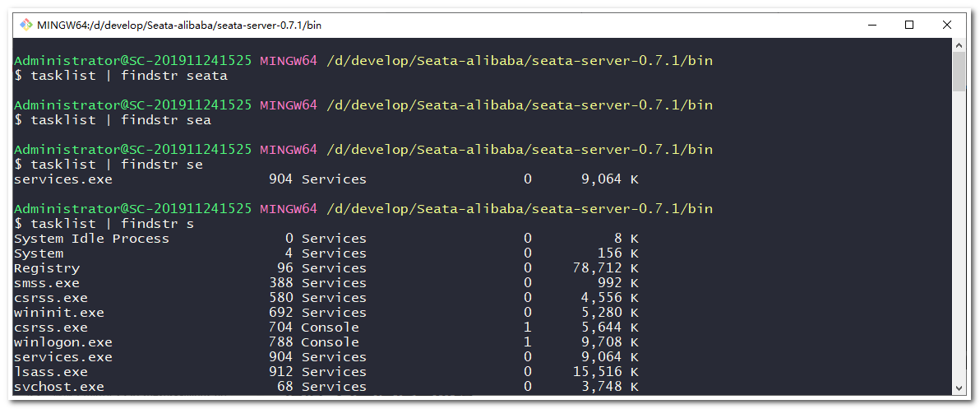Click memory value 5,280 K
980x409 pixels.
(610, 312)
